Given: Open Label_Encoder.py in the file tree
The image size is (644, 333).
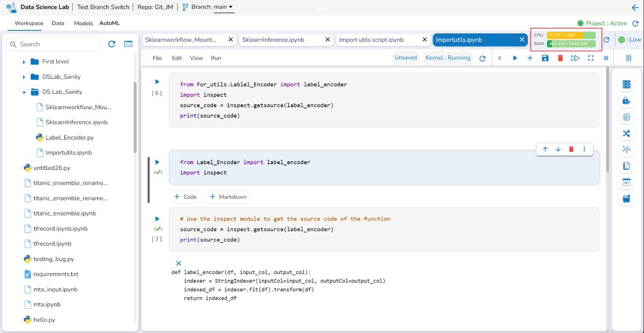Looking at the screenshot, I should coord(69,138).
